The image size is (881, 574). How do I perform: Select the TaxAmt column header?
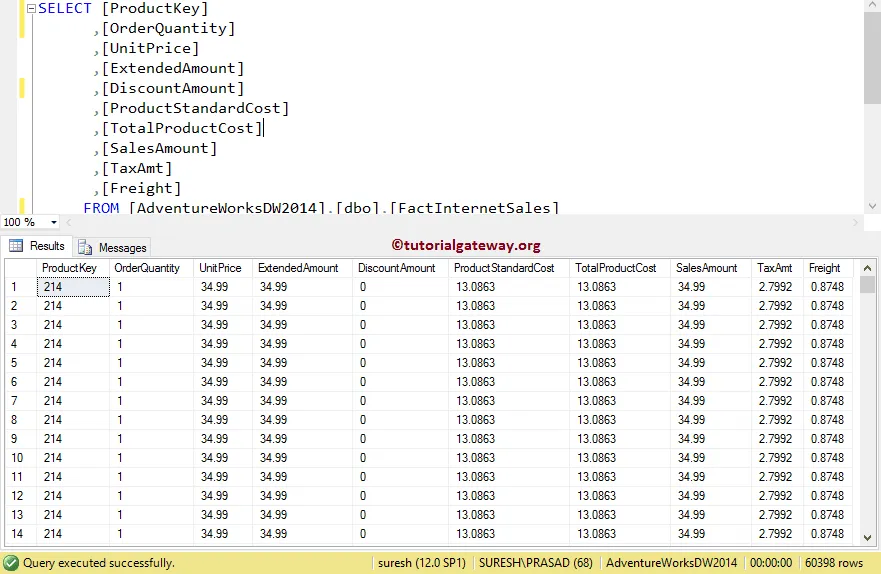[x=777, y=268]
